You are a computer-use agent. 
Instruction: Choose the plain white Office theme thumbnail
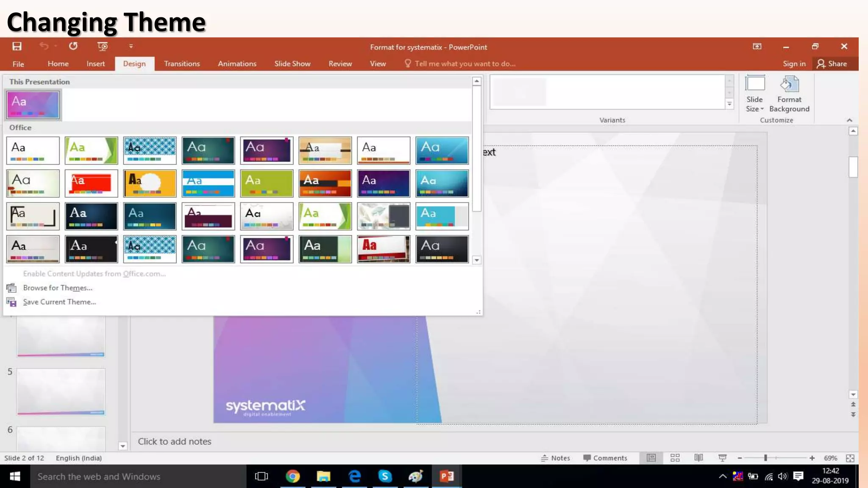coord(33,150)
